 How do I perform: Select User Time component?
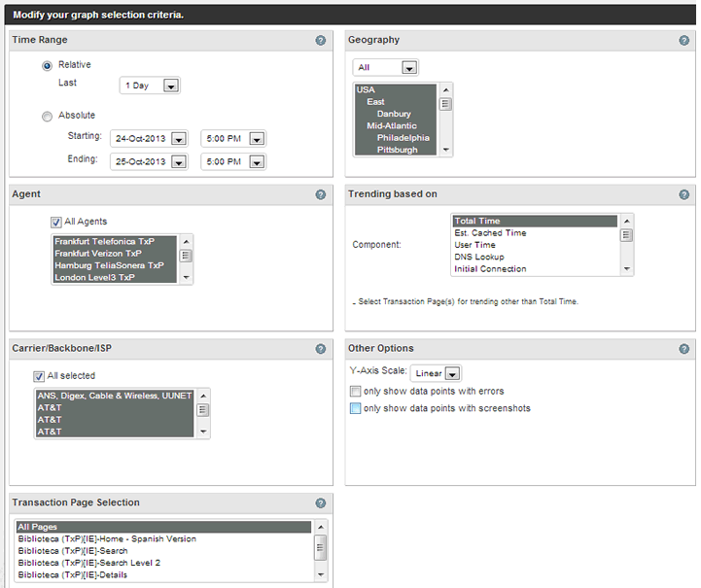[x=535, y=245]
